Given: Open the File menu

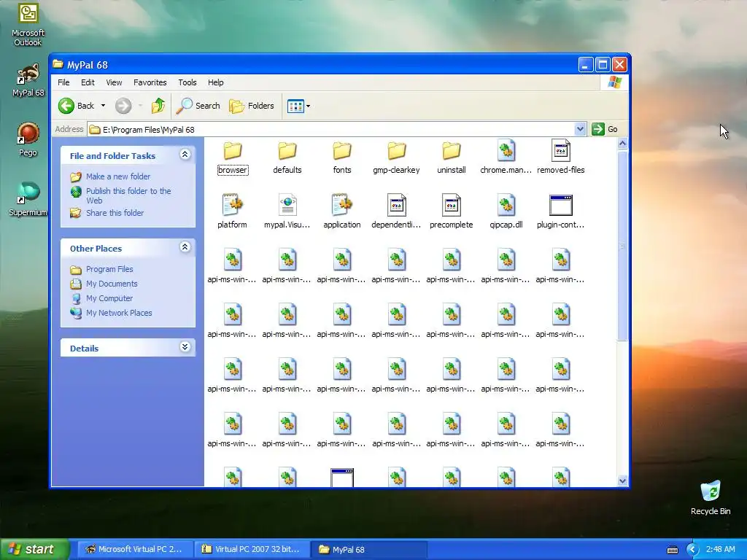Looking at the screenshot, I should (x=63, y=82).
